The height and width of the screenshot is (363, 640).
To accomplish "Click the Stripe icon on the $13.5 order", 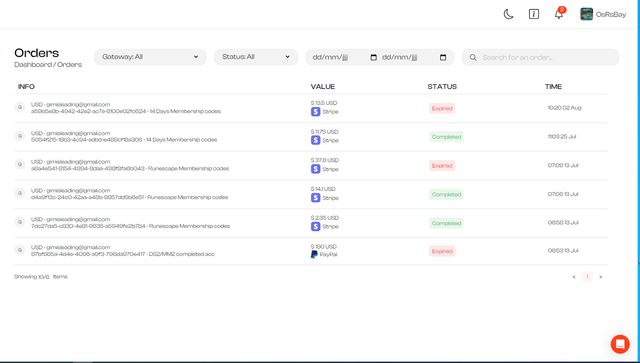I will (315, 111).
